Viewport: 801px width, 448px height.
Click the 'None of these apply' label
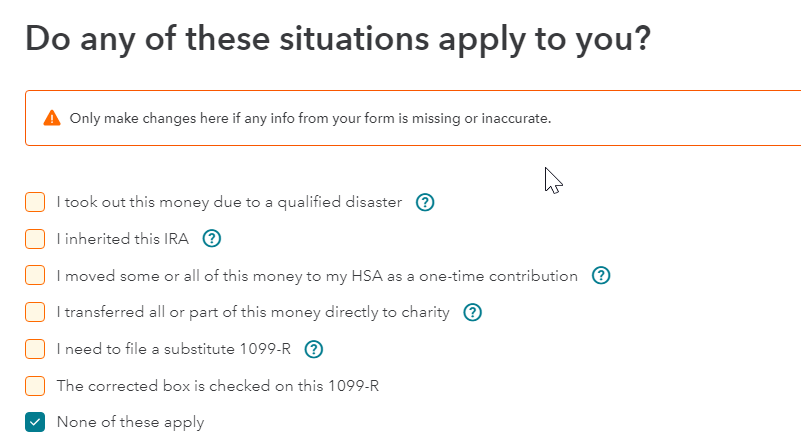click(x=130, y=422)
